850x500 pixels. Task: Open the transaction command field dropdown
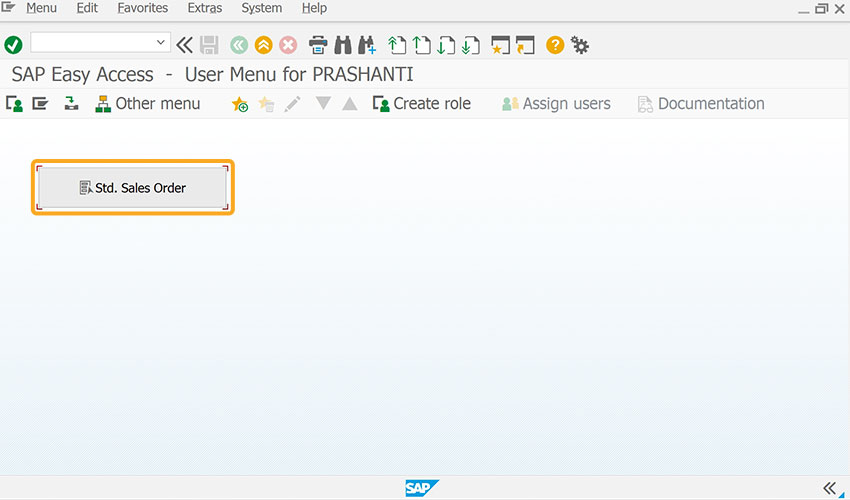coord(160,42)
